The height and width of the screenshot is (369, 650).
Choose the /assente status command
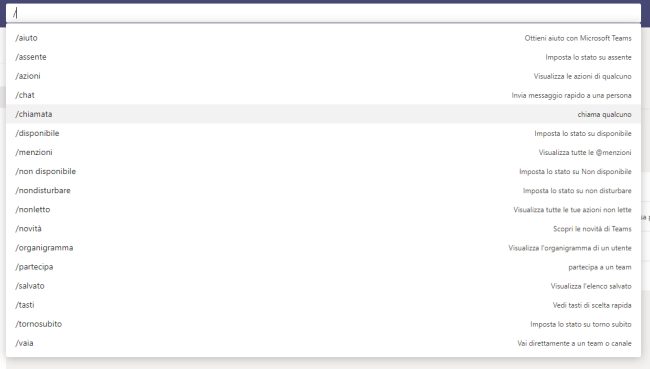coord(323,57)
